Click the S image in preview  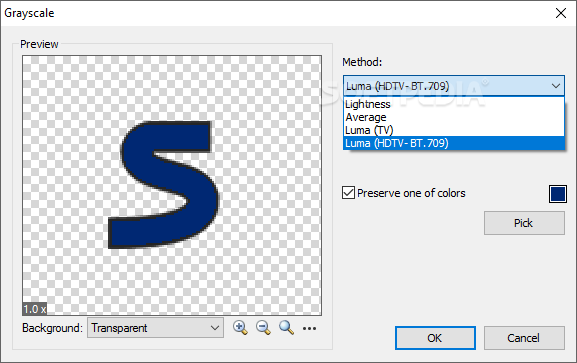[164, 184]
